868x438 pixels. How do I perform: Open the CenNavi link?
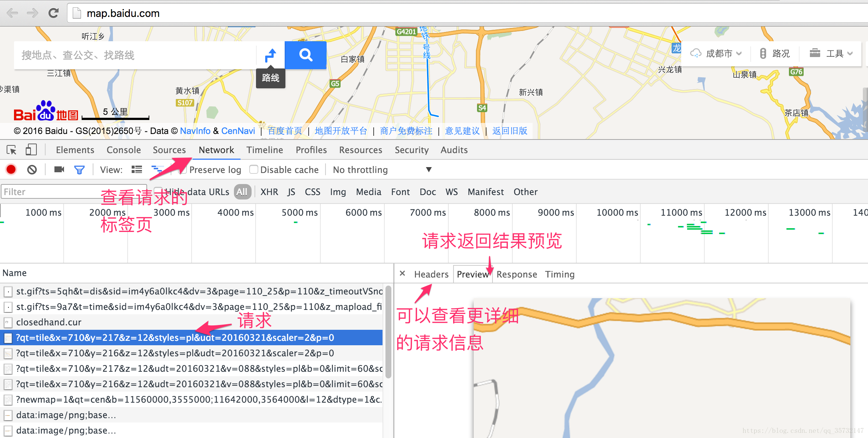(x=238, y=131)
